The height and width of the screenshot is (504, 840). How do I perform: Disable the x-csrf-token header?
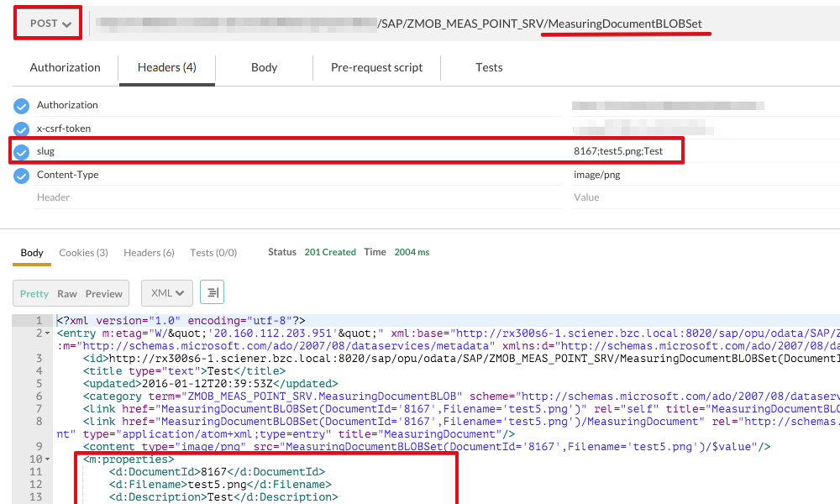pos(21,129)
